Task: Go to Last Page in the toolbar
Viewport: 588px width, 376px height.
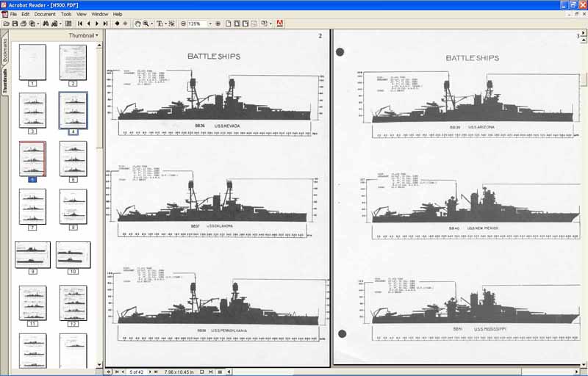Action: [x=105, y=23]
